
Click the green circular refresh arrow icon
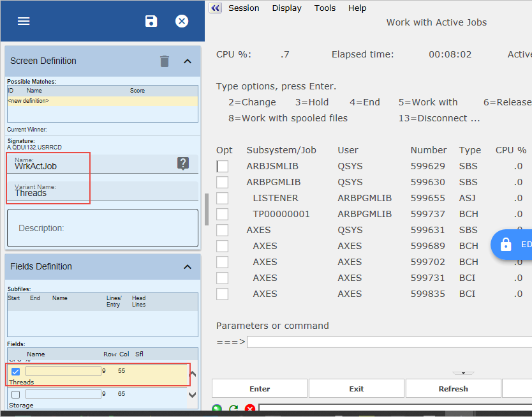[233, 409]
